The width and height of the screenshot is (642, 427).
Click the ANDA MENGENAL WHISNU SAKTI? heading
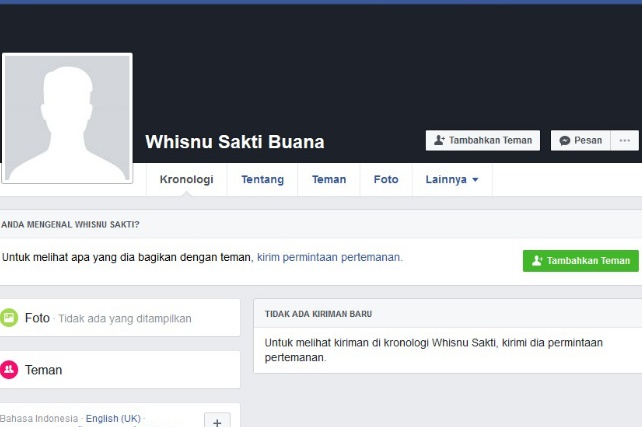tap(70, 224)
